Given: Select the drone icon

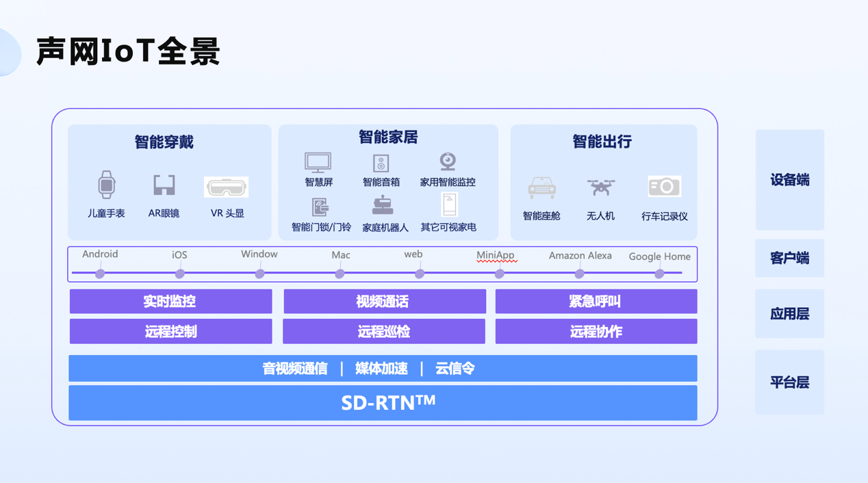Looking at the screenshot, I should tap(601, 187).
